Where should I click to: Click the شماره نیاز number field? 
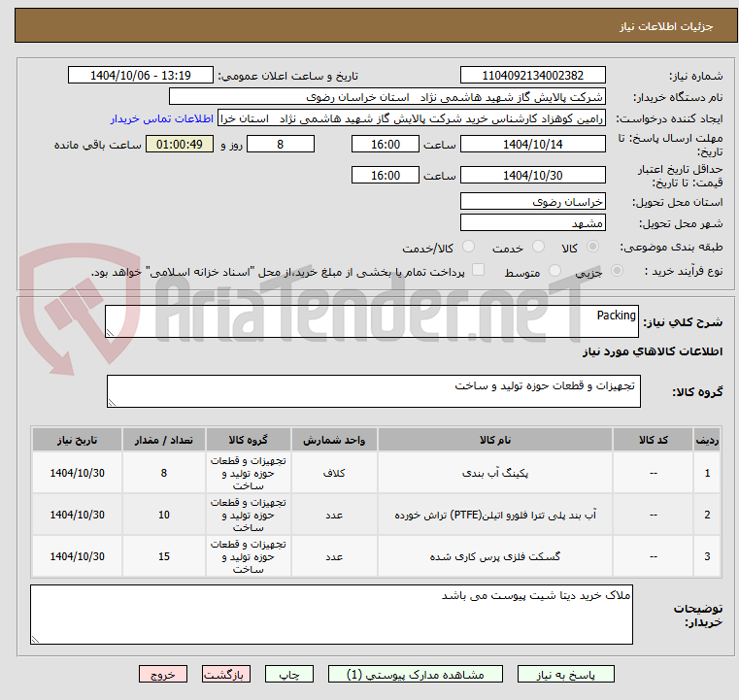tap(532, 75)
